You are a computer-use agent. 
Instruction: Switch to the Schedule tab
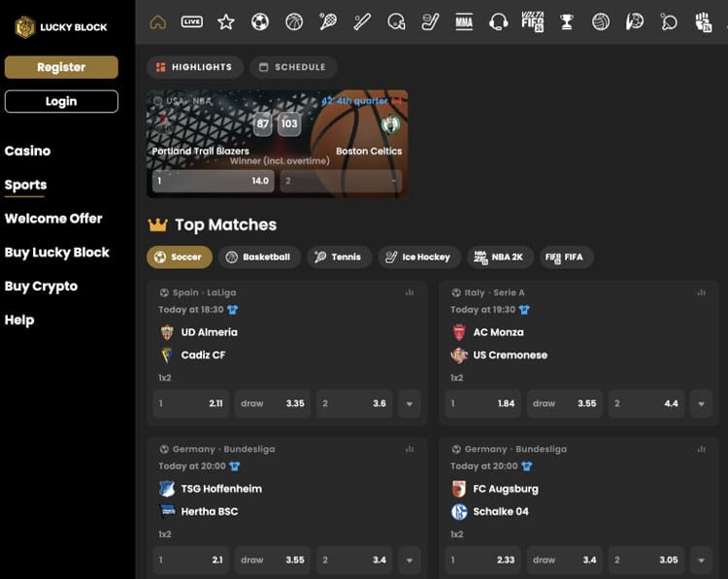[x=293, y=67]
